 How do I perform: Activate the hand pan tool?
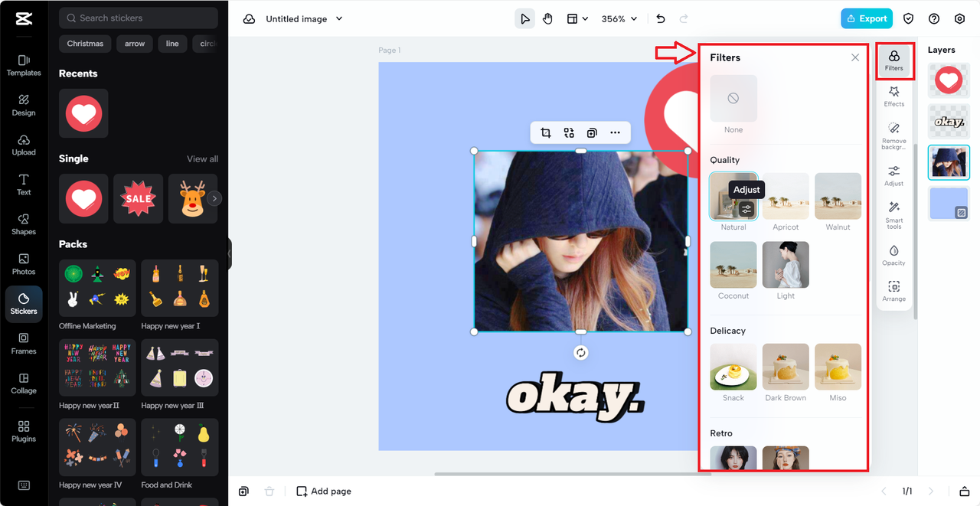(548, 19)
